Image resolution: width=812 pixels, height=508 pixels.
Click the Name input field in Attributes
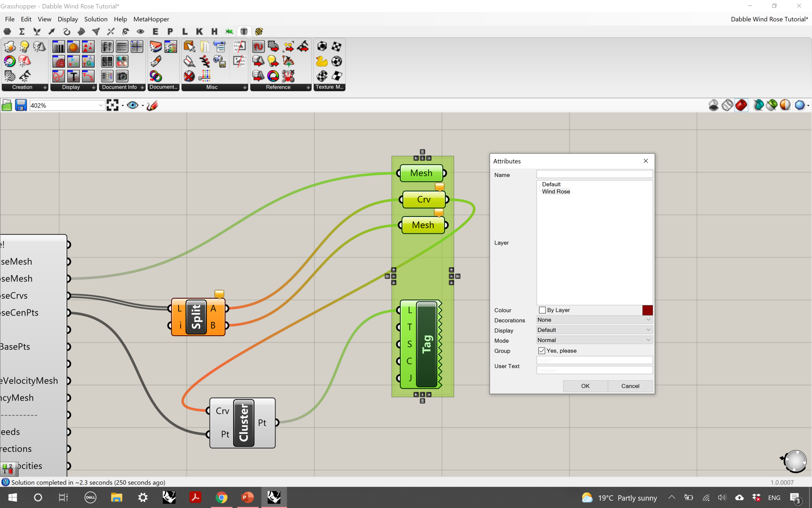point(594,174)
